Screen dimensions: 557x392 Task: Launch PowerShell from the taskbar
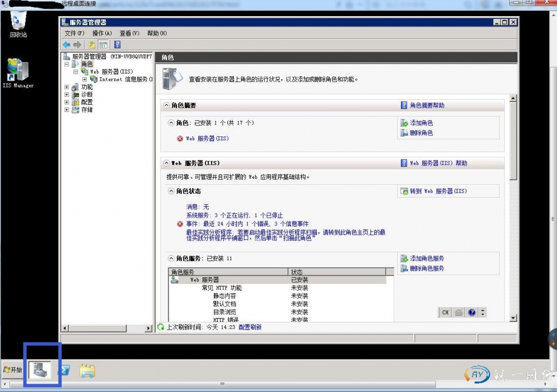tap(64, 370)
